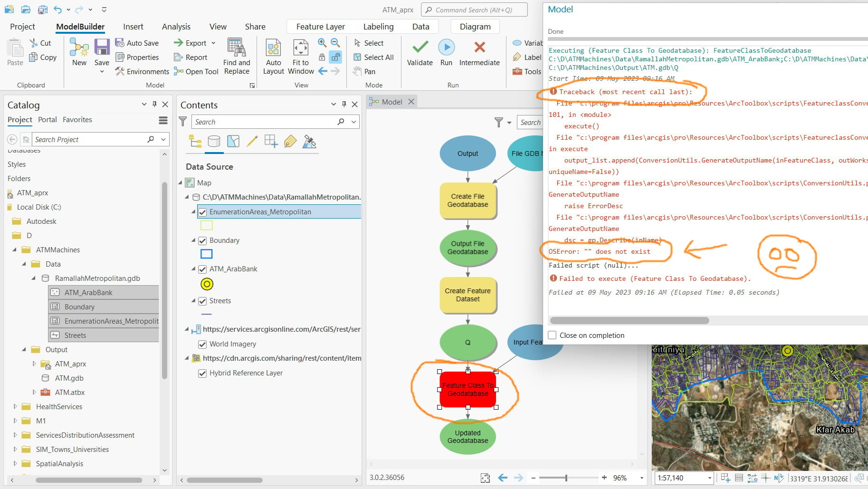Click the Open Project folder icon
This screenshot has height=489, width=868.
tap(26, 10)
